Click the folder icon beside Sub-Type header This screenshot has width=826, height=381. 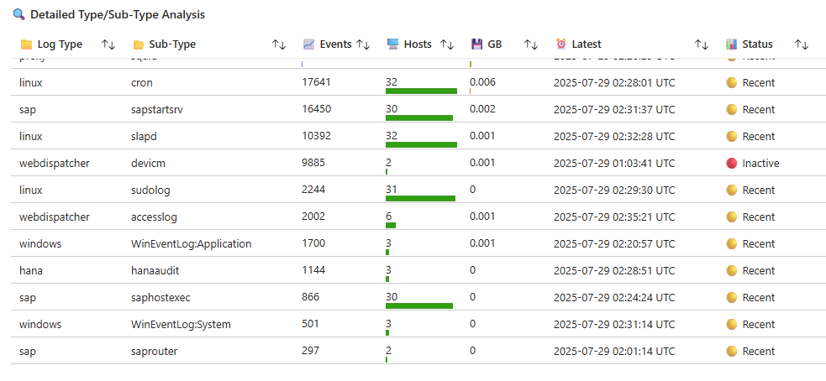click(139, 44)
